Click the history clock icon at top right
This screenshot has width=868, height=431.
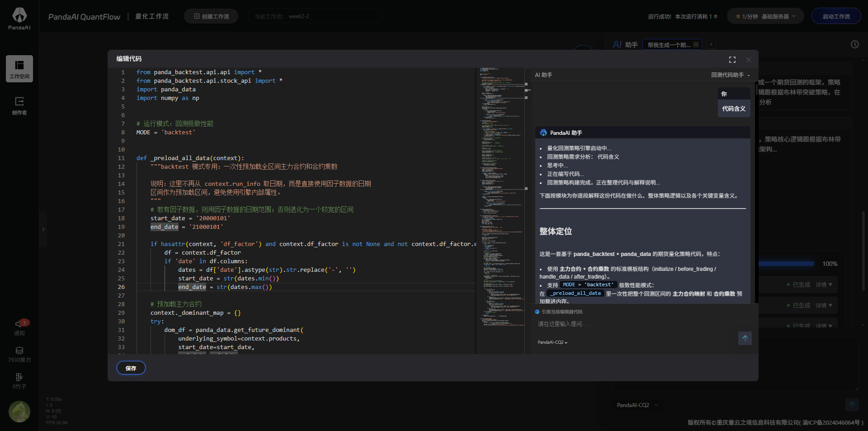[x=854, y=44]
